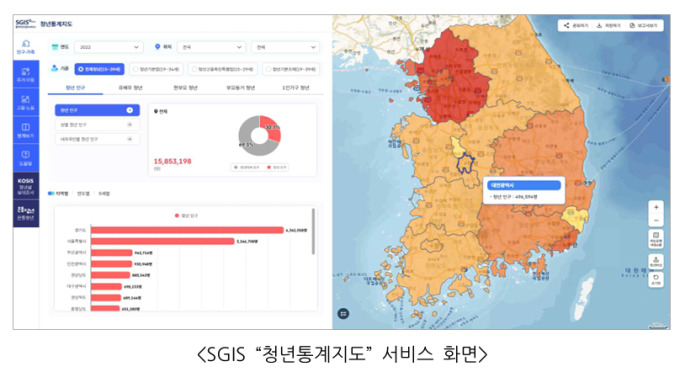
Task: Open the 인구·가족 sidebar section
Action: (26, 47)
